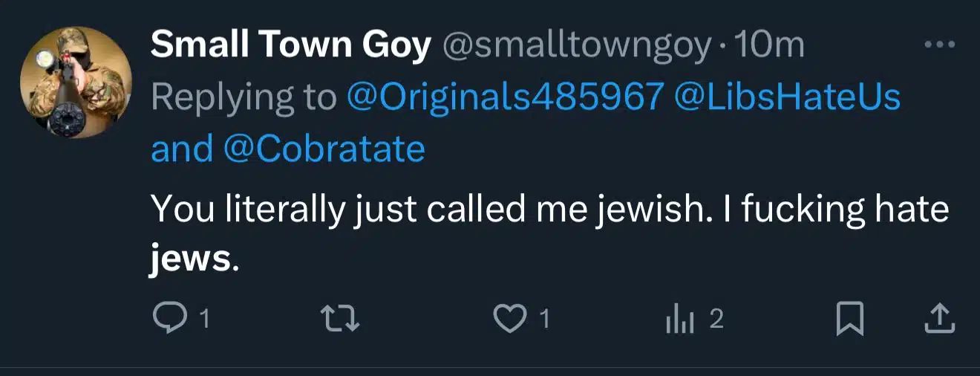Bookmark this tweet with the bookmark icon
Screen dimensions: 980x376
pos(849,320)
